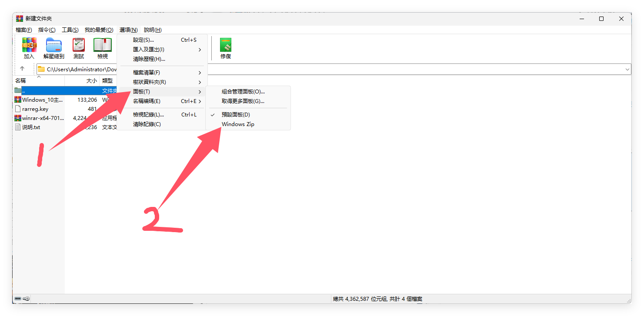Expand the 面板(T) submenu
The width and height of the screenshot is (644, 316).
162,92
